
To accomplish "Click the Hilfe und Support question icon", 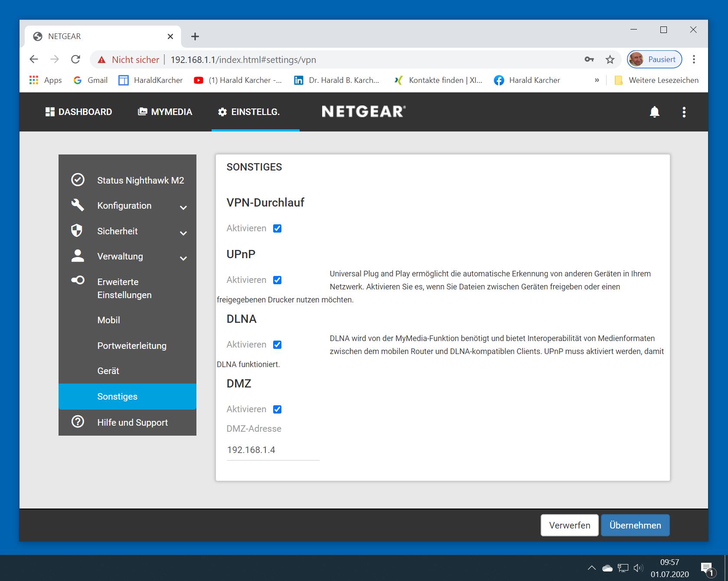I will tap(78, 422).
